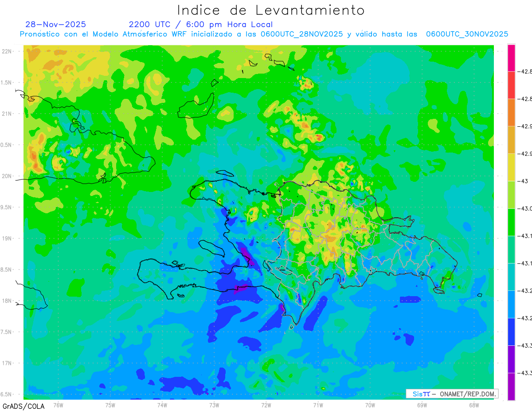Click the -43.0 color scale label
532x411 pixels.
[x=524, y=208]
